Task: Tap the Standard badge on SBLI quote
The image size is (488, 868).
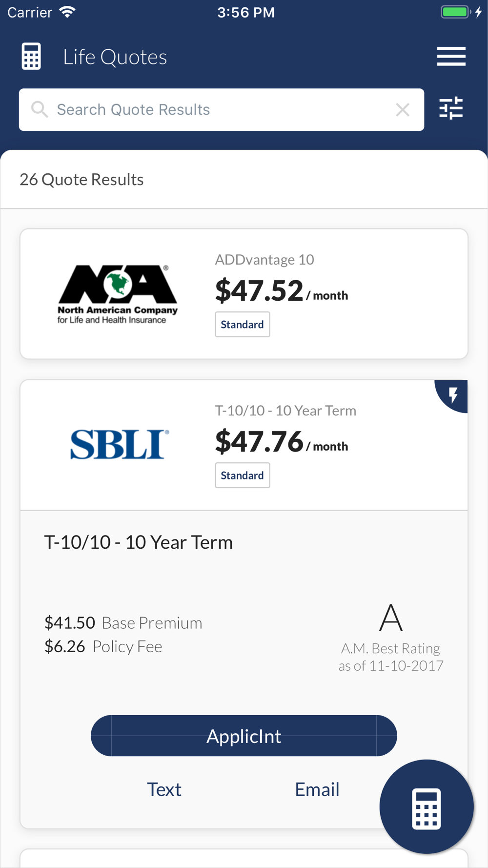Action: point(242,475)
